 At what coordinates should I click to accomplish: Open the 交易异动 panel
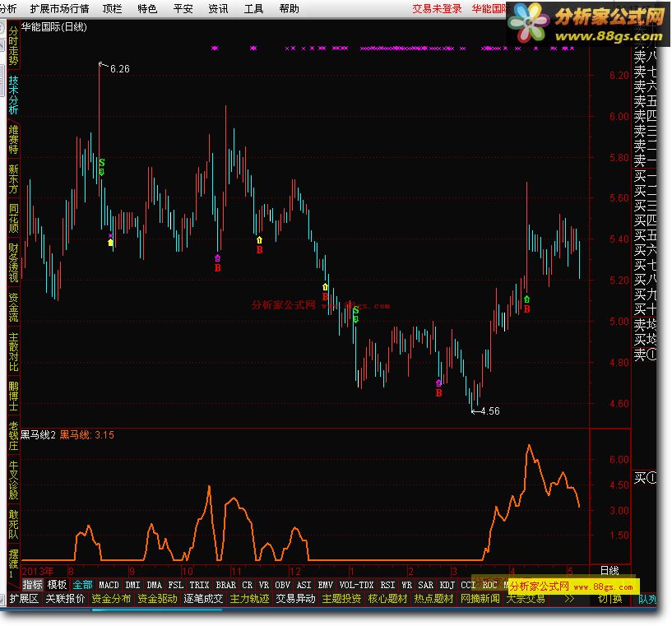[295, 599]
